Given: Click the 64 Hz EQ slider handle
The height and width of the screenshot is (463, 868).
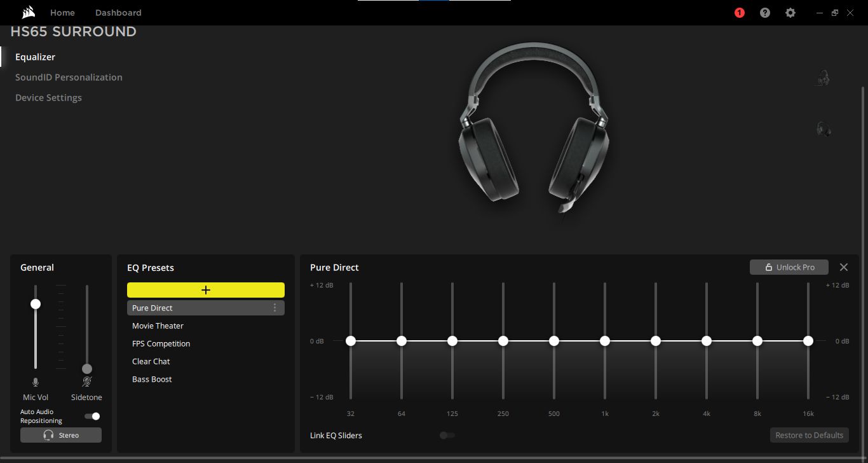Looking at the screenshot, I should [x=402, y=341].
